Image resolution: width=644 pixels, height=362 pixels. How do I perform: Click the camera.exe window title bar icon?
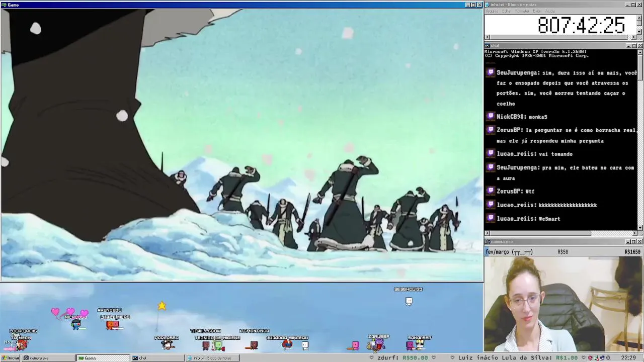click(x=488, y=242)
